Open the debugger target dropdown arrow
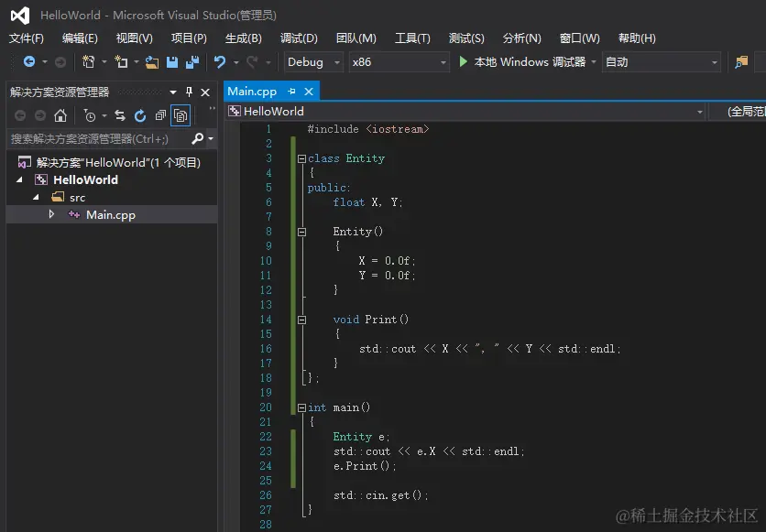The height and width of the screenshot is (532, 766). click(x=594, y=62)
